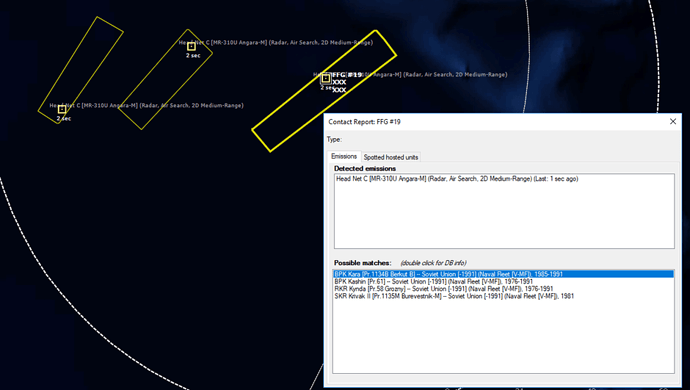Select the leftmost Head Net C contact marker
The image size is (690, 390).
pos(62,109)
